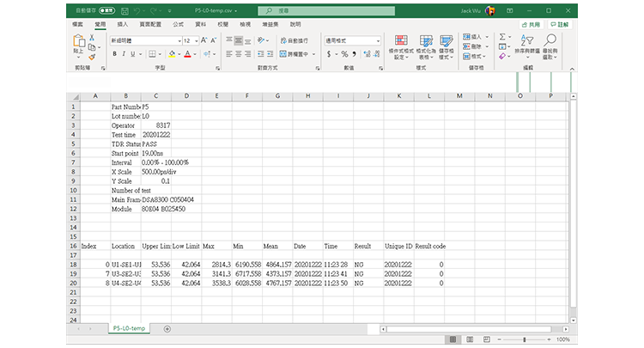644x348 pixels.
Task: Open the Format cells (格式) dropdown
Action: click(x=475, y=57)
